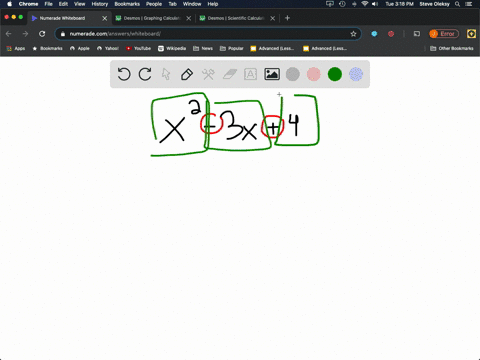The image size is (480, 360).
Task: Open the File menu
Action: [49, 4]
